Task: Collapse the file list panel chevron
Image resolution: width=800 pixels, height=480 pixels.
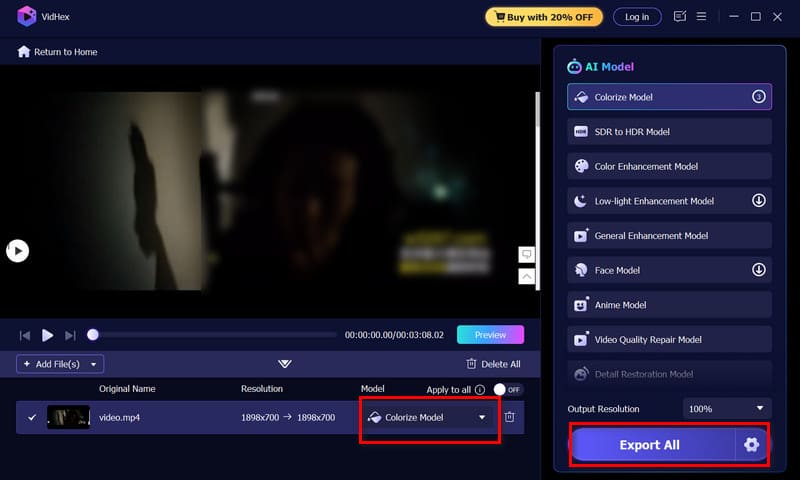Action: pyautogui.click(x=285, y=364)
